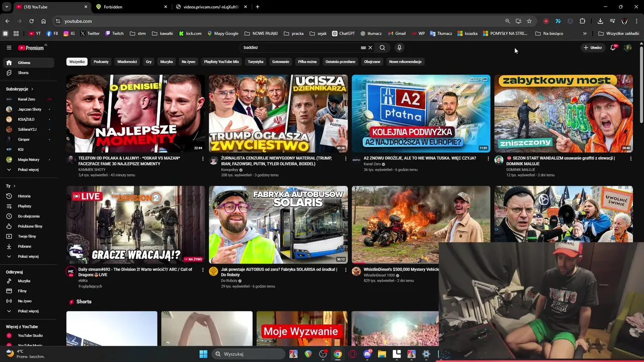
Task: Click the magnifier search button beside search box
Action: point(382,48)
